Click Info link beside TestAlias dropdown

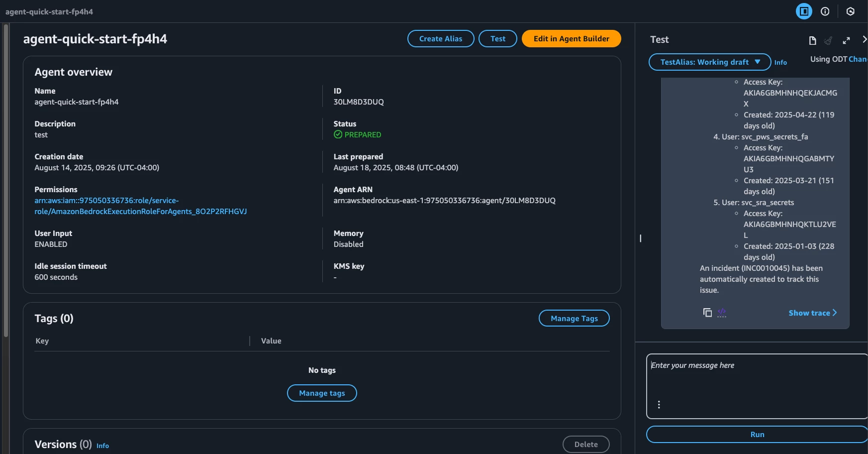click(780, 63)
